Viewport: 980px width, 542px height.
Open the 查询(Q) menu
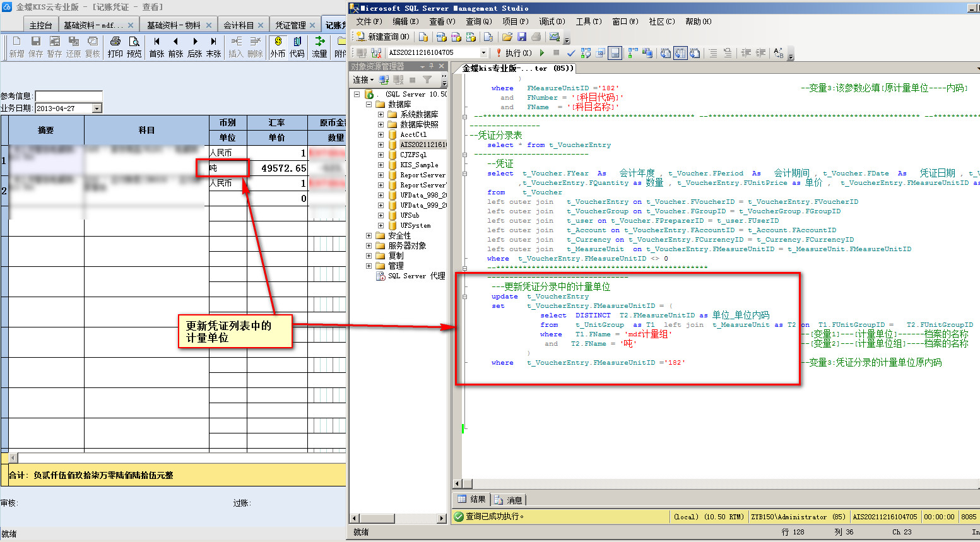pyautogui.click(x=478, y=21)
